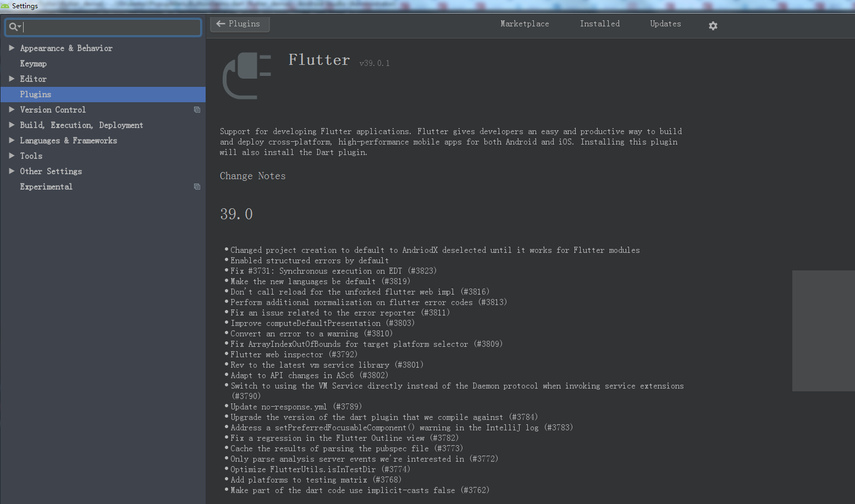Click the Android Studio icon in the title bar
This screenshot has height=504, width=855.
(x=5, y=6)
